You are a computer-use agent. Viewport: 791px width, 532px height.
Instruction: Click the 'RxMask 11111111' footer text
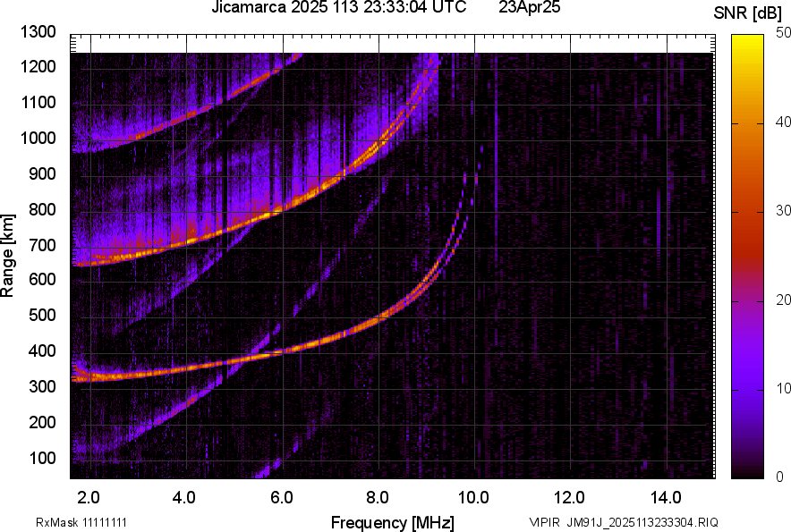[81, 522]
